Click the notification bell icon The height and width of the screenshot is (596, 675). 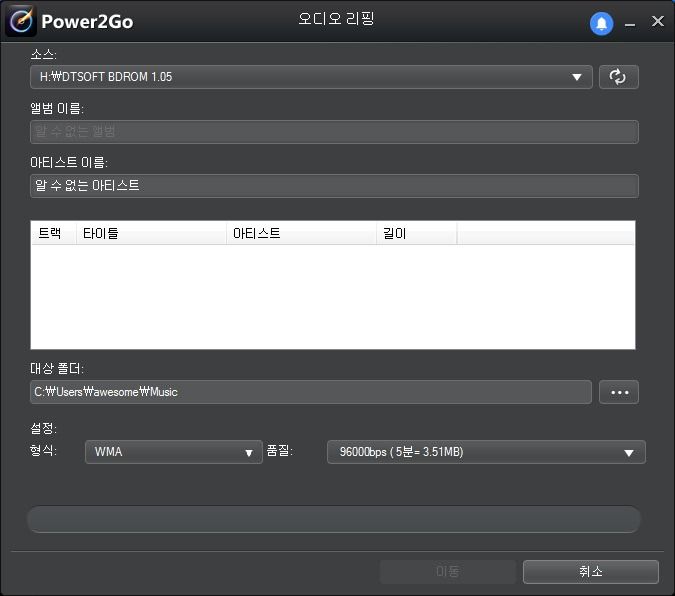[x=601, y=23]
